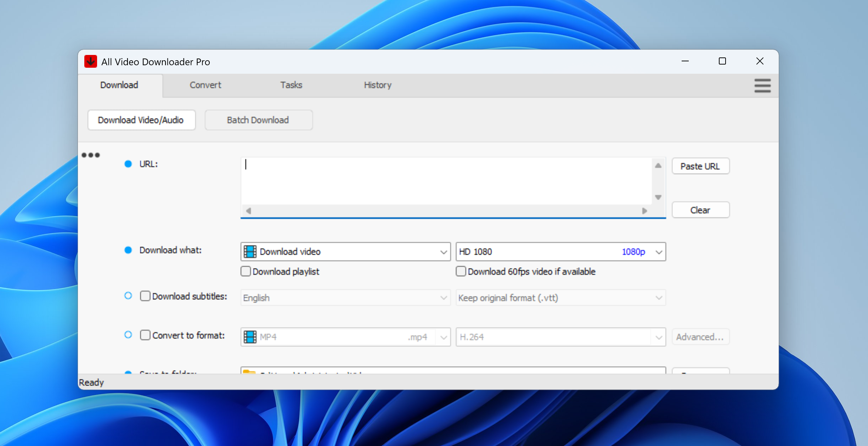
Task: Click the hollow circle beside Download subtitles
Action: click(x=128, y=296)
